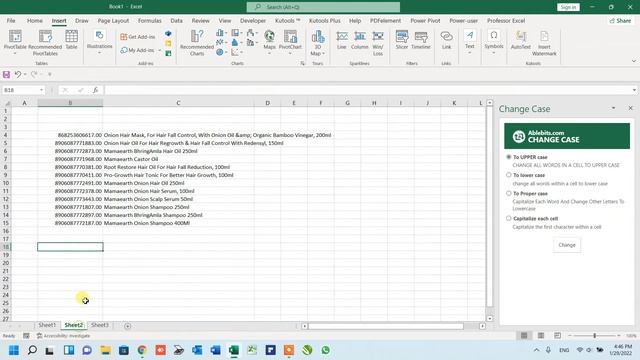The height and width of the screenshot is (360, 640).
Task: Collapse the ribbon
Action: tap(633, 61)
